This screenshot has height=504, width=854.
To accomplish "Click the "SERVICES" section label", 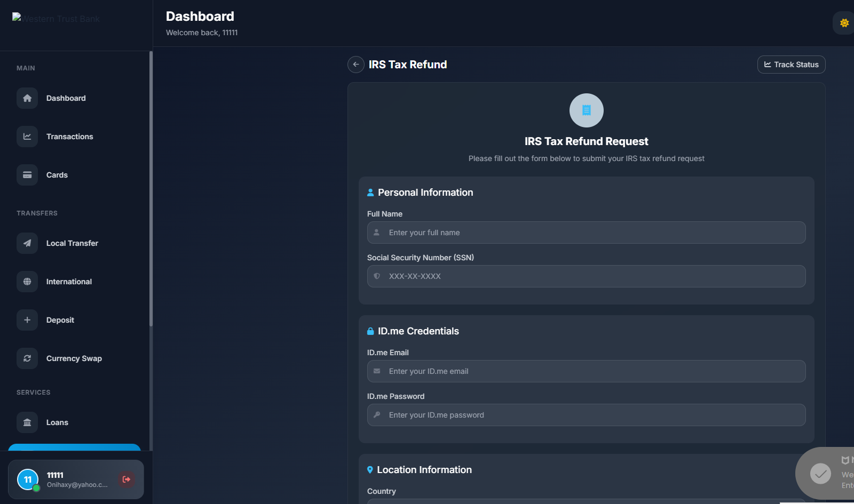I will tap(34, 393).
